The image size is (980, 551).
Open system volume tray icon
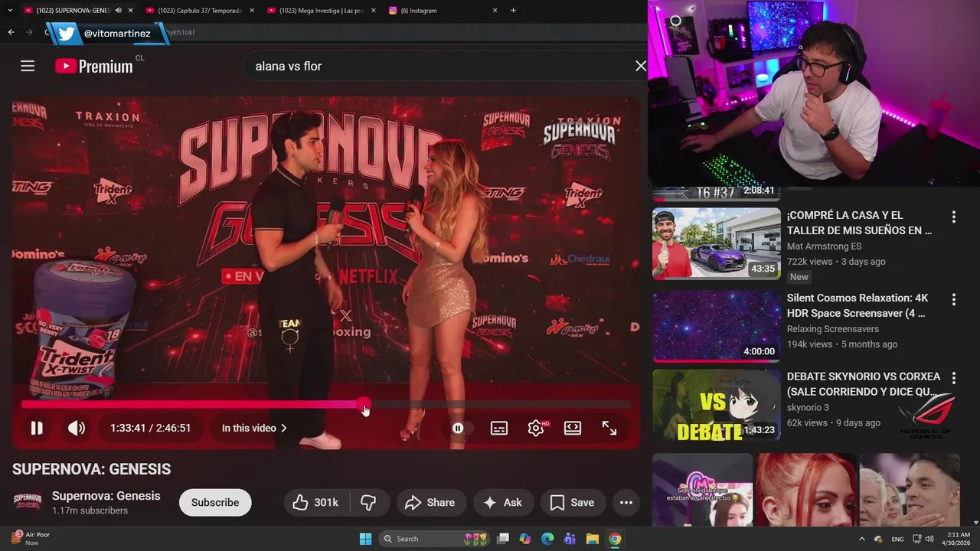(x=929, y=540)
